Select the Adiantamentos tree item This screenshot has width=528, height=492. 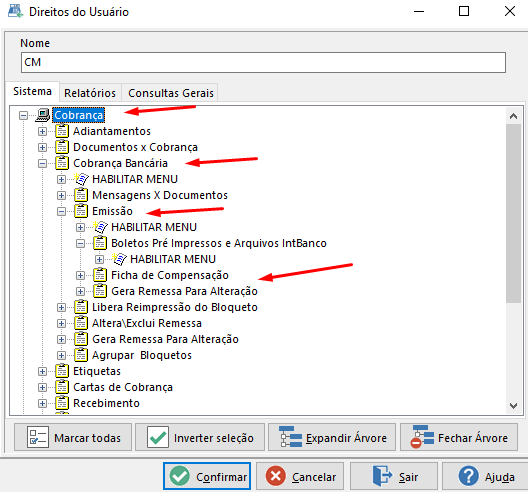click(112, 131)
